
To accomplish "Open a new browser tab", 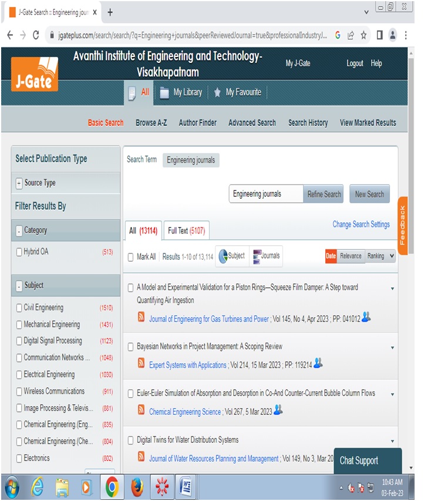I will [110, 12].
